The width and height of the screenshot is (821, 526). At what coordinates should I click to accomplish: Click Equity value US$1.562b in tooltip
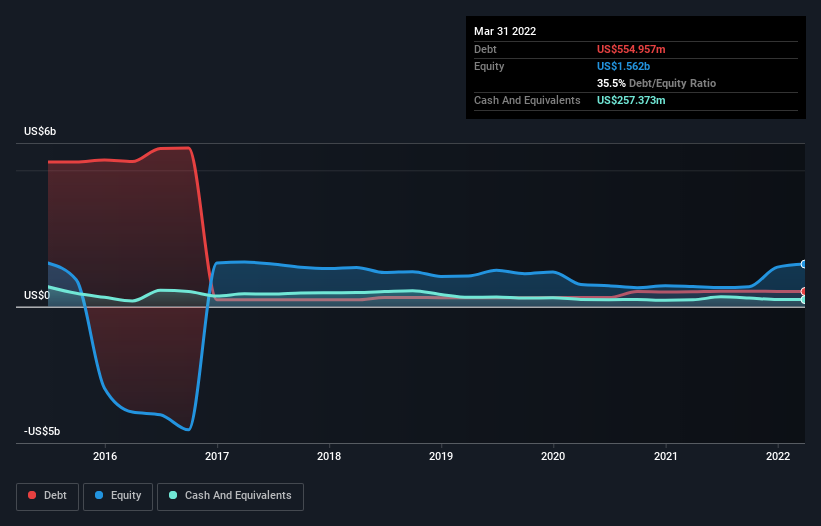point(623,66)
